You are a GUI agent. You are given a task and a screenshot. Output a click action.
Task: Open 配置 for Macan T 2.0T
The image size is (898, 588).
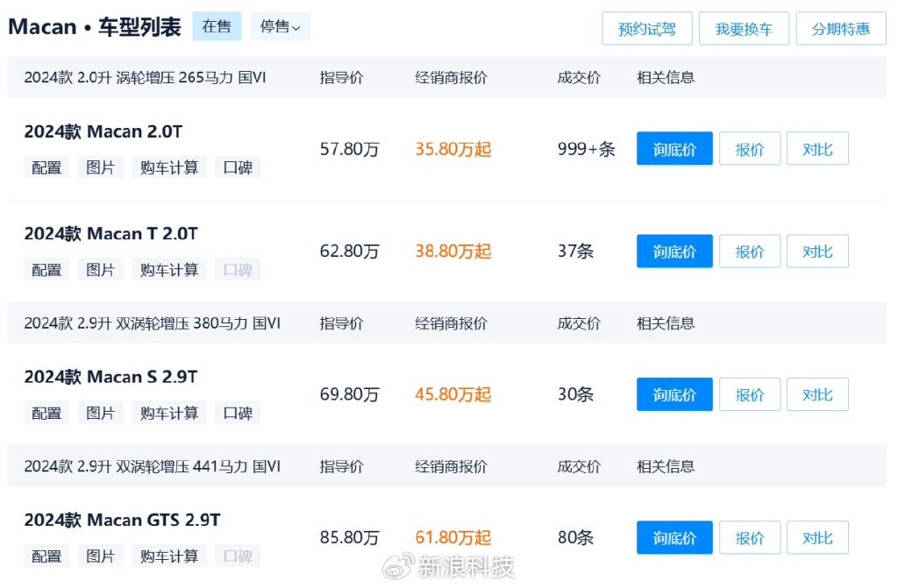pos(46,270)
